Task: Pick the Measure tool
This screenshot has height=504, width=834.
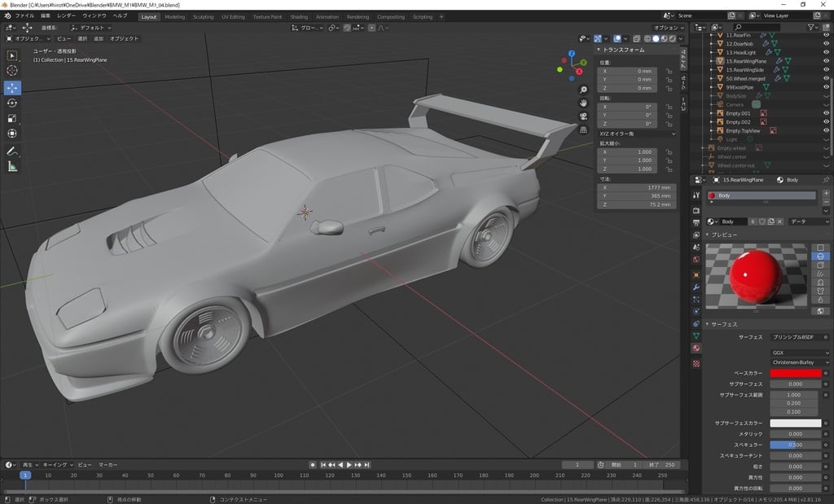Action: tap(12, 166)
